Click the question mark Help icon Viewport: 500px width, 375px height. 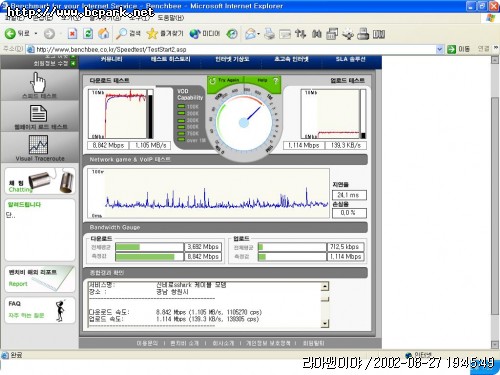(275, 81)
